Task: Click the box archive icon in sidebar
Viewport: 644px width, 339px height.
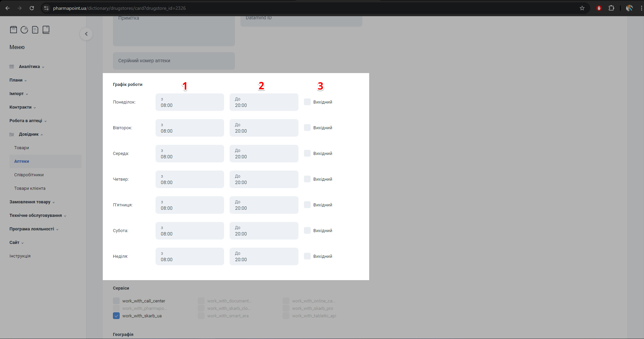Action: (14, 30)
